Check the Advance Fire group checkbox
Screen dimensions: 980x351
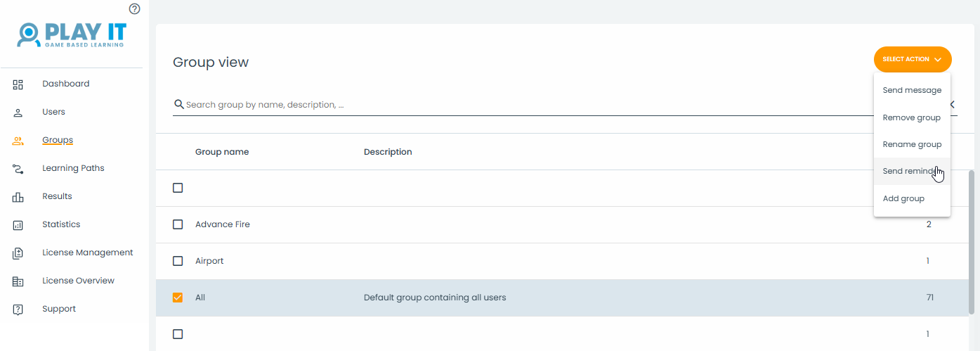click(178, 224)
